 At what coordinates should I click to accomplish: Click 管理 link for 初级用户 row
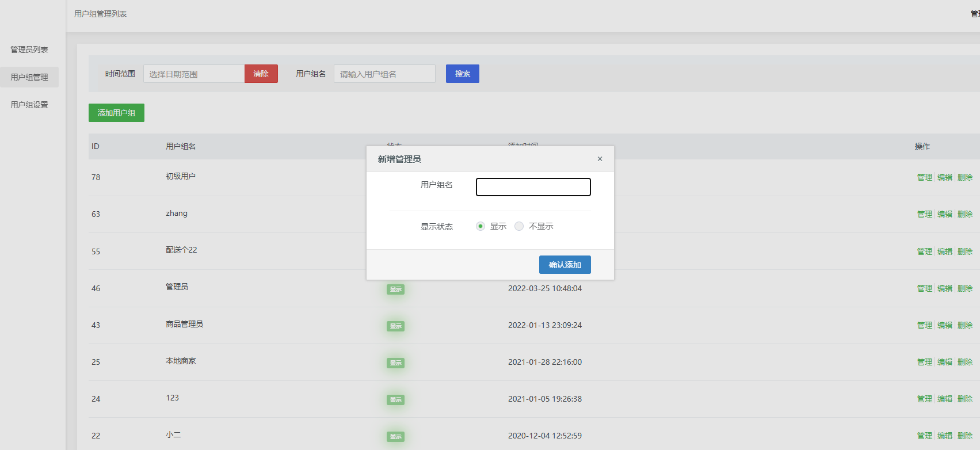(924, 177)
